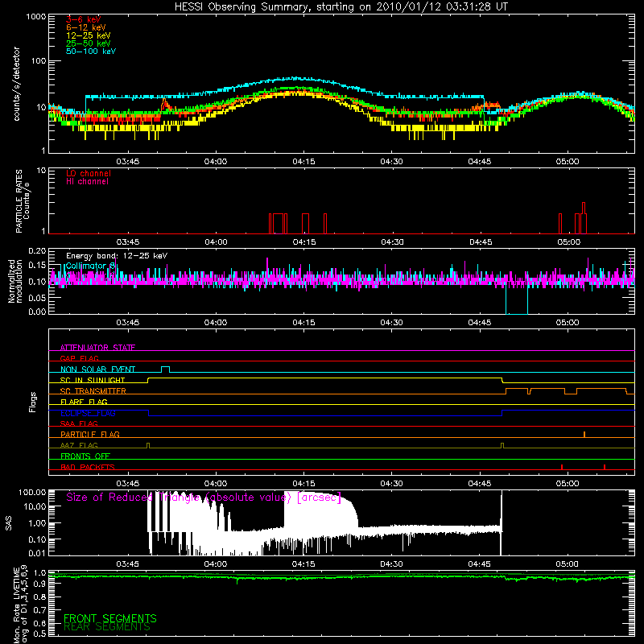Viewport: 644px width, 644px height.
Task: Select the SC IN SUNLIGHT flag label
Action: click(x=93, y=380)
